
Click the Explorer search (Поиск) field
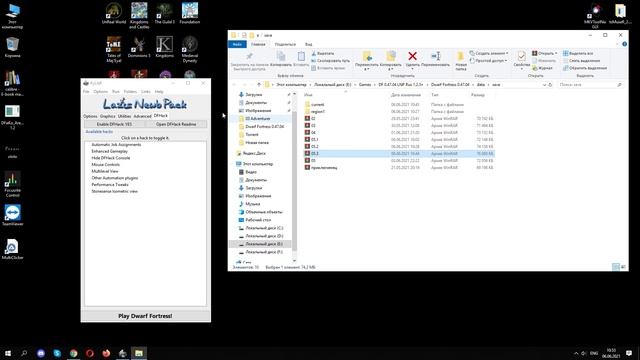(590, 85)
